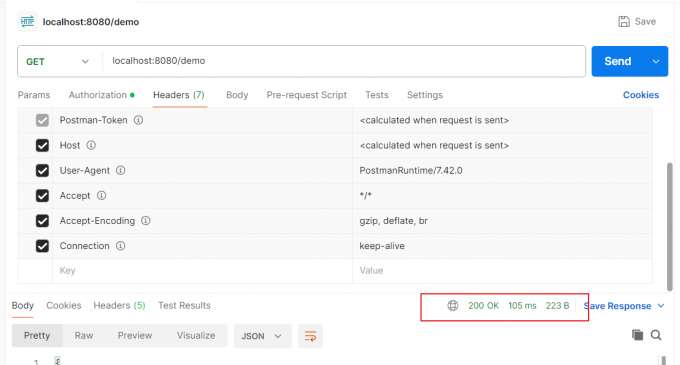Toggle the response word wrap icon
Viewport: 680px width, 365px height.
[310, 336]
